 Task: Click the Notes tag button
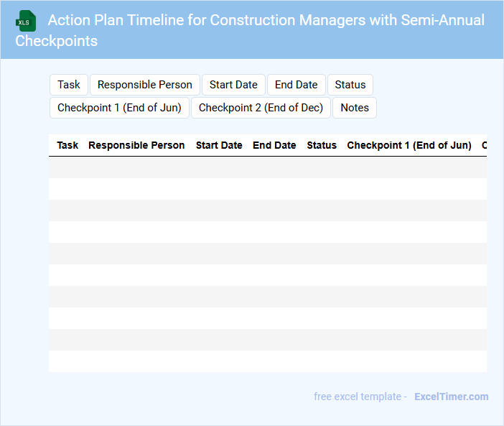coord(355,108)
